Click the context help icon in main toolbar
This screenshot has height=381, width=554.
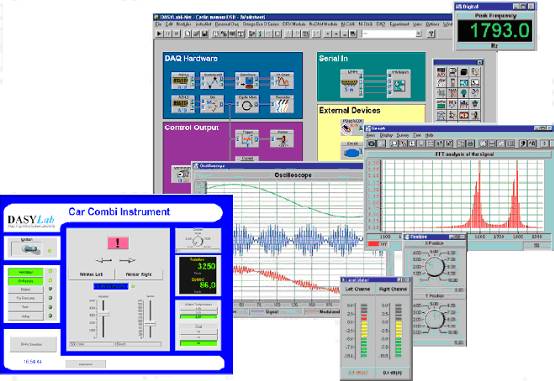point(431,34)
